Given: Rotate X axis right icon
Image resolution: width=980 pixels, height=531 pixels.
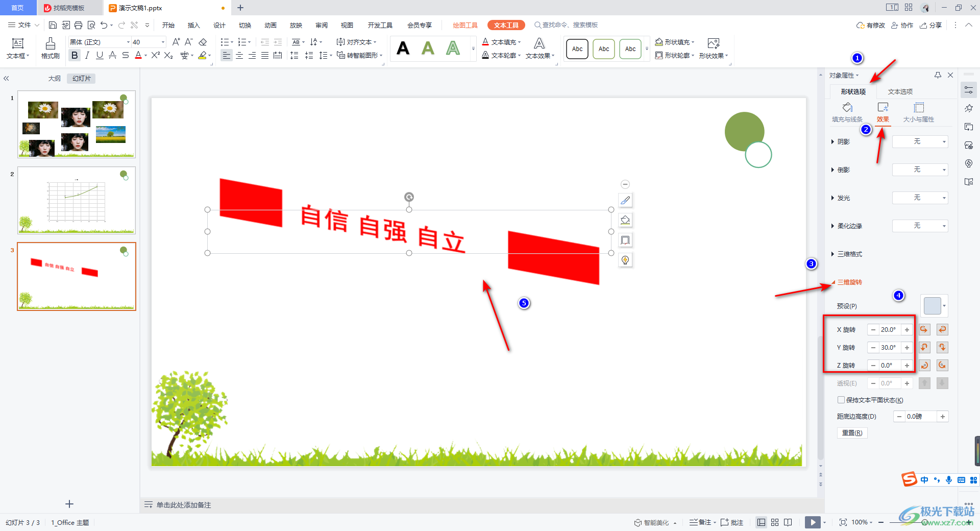Looking at the screenshot, I should click(x=942, y=330).
